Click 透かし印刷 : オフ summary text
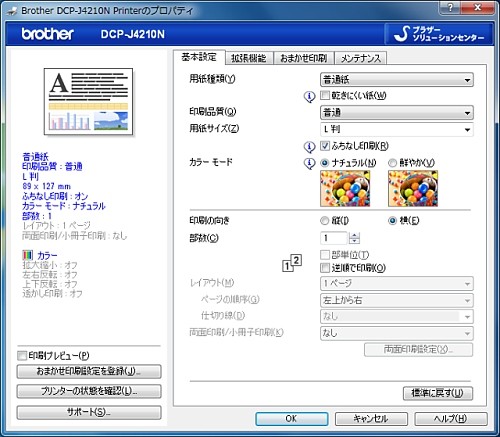 pyautogui.click(x=52, y=294)
